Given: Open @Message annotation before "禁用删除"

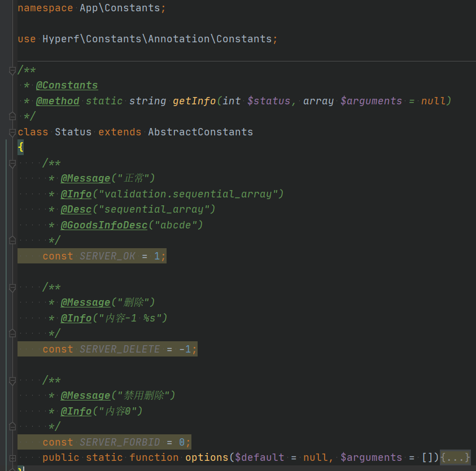Looking at the screenshot, I should (x=85, y=395).
